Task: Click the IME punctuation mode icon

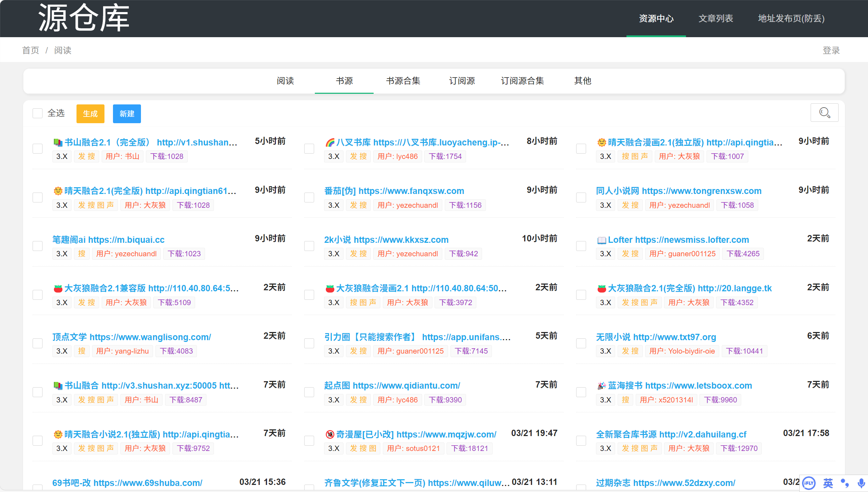Action: [845, 483]
